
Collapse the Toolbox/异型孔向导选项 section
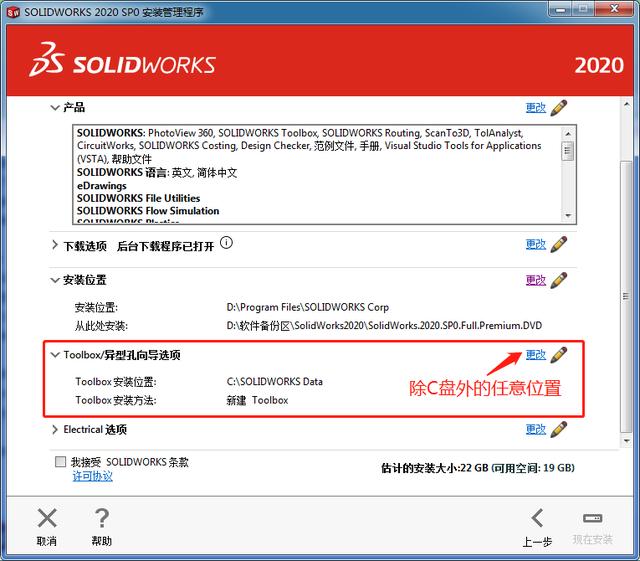click(55, 355)
